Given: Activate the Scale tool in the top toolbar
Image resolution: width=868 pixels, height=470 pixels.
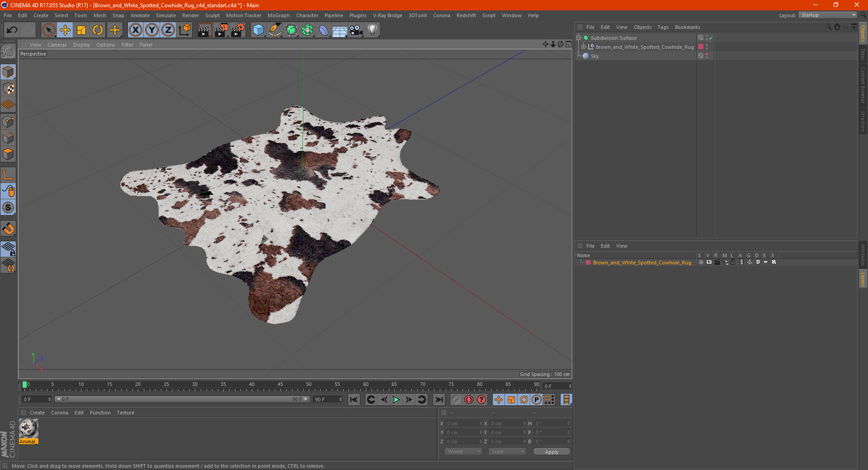Looking at the screenshot, I should [81, 30].
